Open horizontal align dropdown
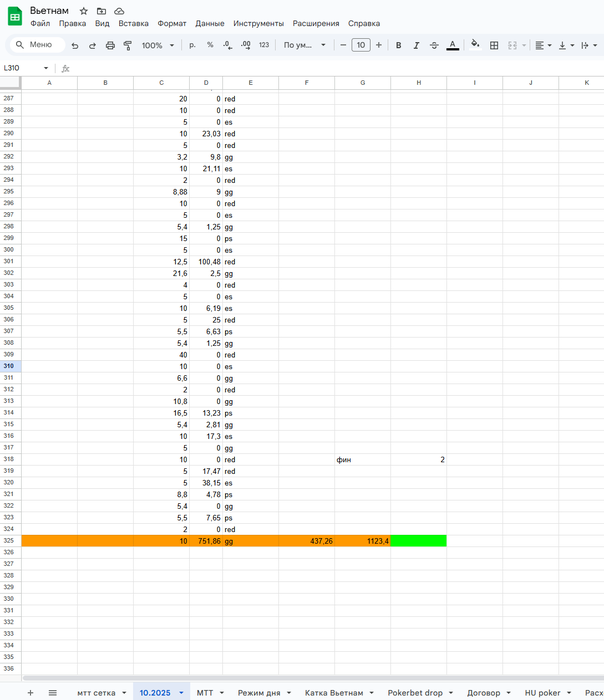 [543, 45]
